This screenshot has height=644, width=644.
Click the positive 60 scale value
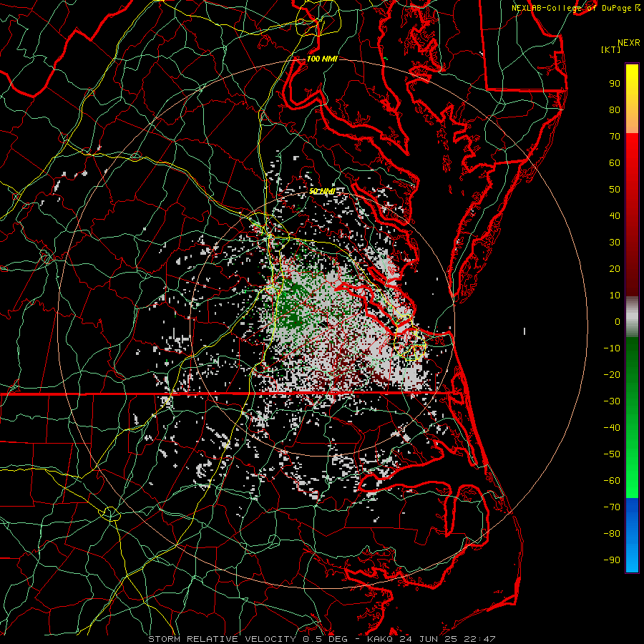coord(615,162)
